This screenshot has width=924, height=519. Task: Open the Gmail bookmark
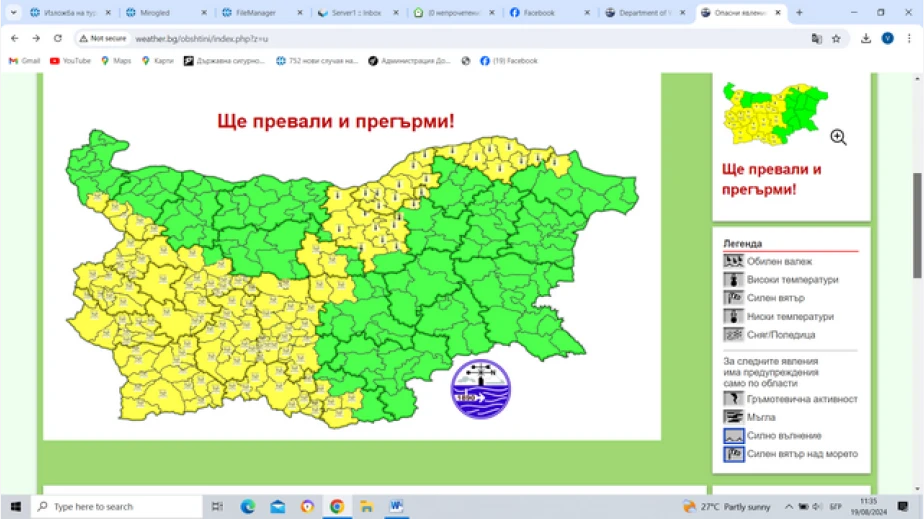[x=25, y=61]
